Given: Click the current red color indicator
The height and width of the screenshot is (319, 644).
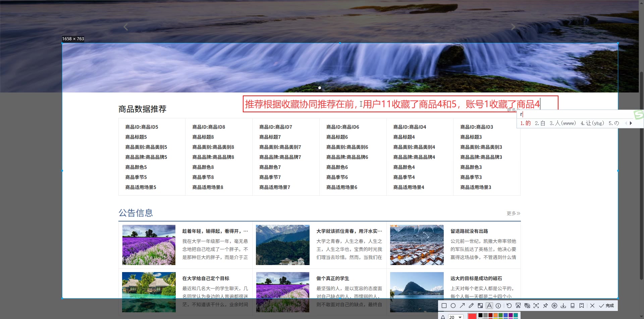Looking at the screenshot, I should pos(472,316).
